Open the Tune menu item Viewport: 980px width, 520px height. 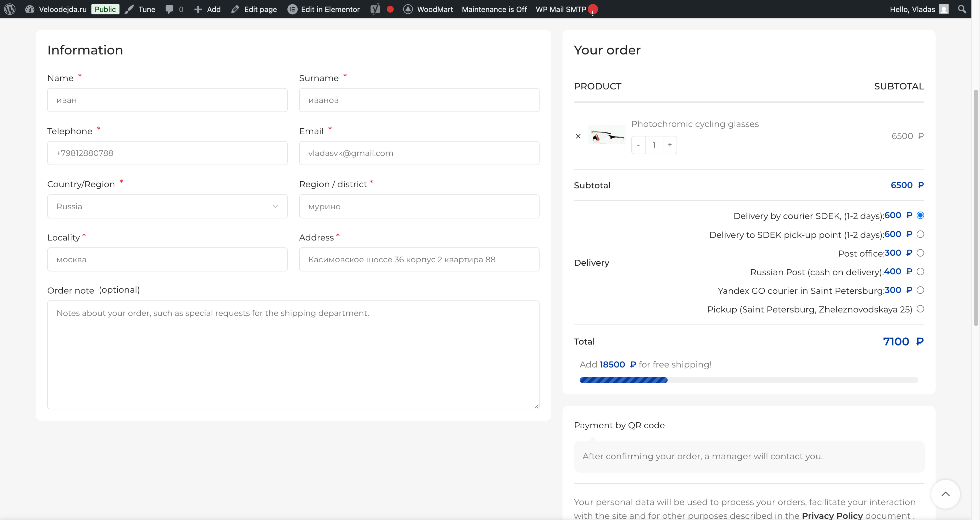(147, 9)
